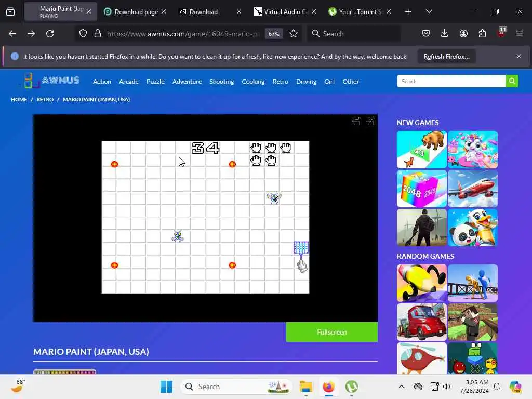Go back to previous page

click(12, 34)
